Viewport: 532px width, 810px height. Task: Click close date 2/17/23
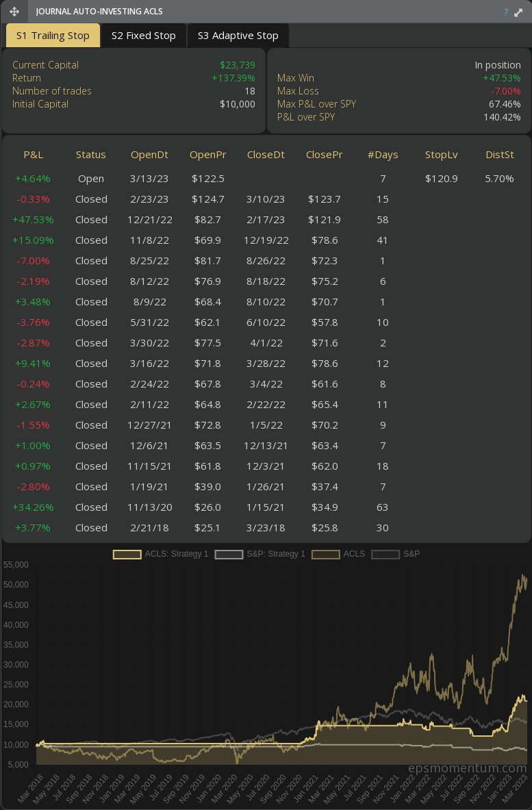pyautogui.click(x=266, y=220)
